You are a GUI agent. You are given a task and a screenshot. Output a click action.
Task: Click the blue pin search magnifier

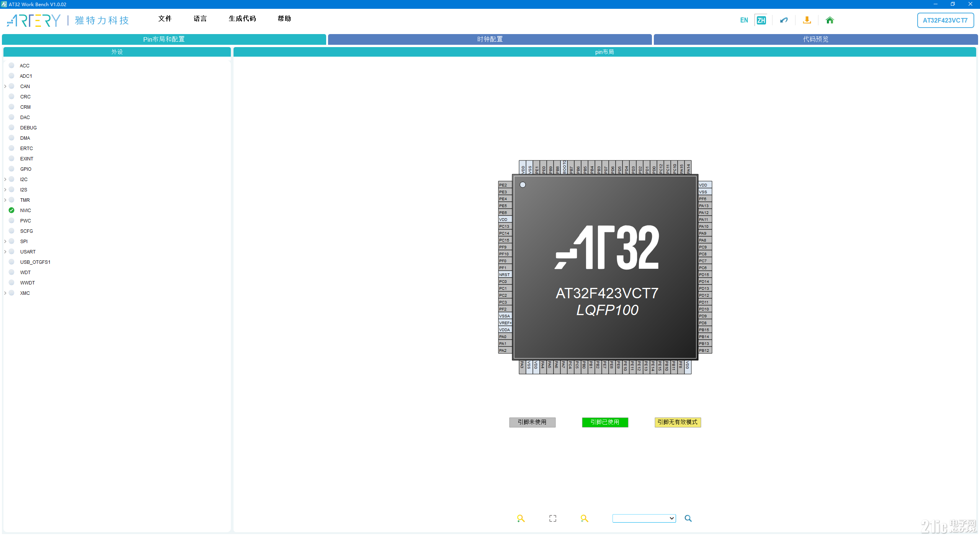[x=688, y=518]
